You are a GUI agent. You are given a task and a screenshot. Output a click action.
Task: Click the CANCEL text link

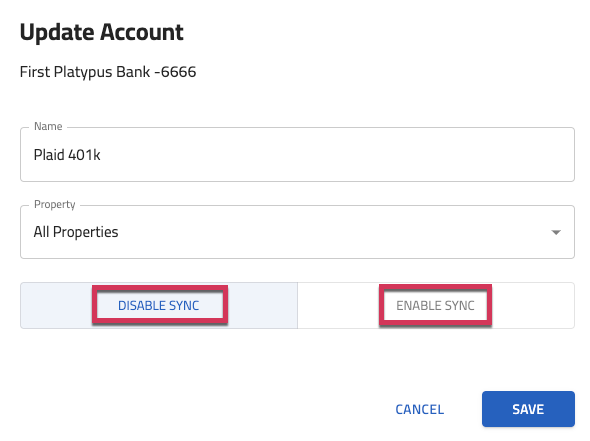point(420,409)
